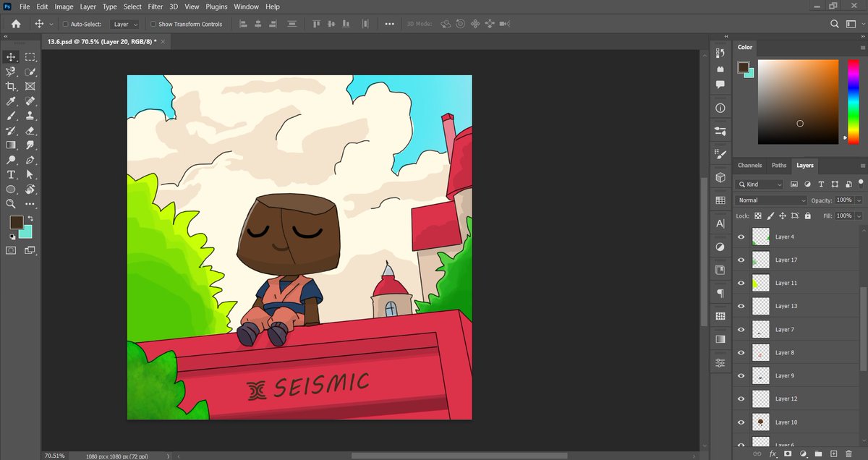Viewport: 868px width, 460px height.
Task: Open the Edit Toolbar three-dots menu
Action: 30,204
